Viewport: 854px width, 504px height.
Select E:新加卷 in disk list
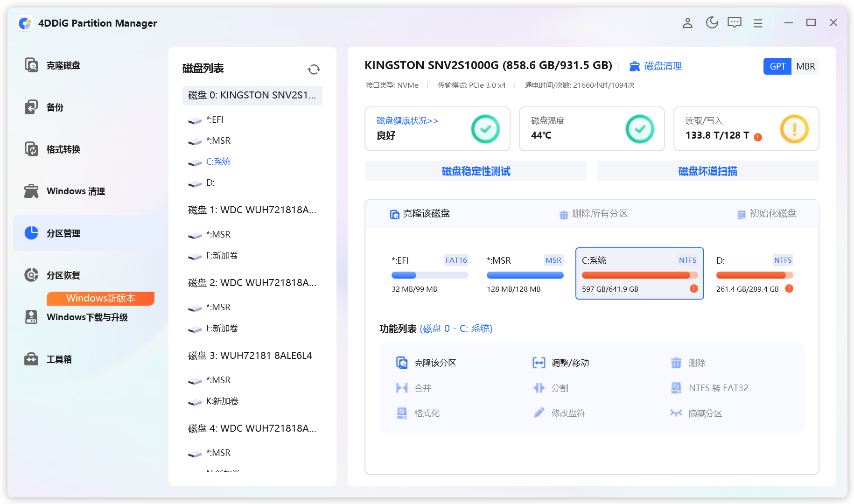tap(213, 329)
